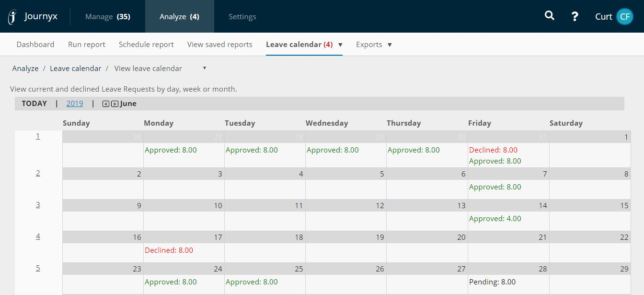Viewport: 644px width, 295px height.
Task: Click the Analyze breadcrumb link
Action: [x=25, y=68]
